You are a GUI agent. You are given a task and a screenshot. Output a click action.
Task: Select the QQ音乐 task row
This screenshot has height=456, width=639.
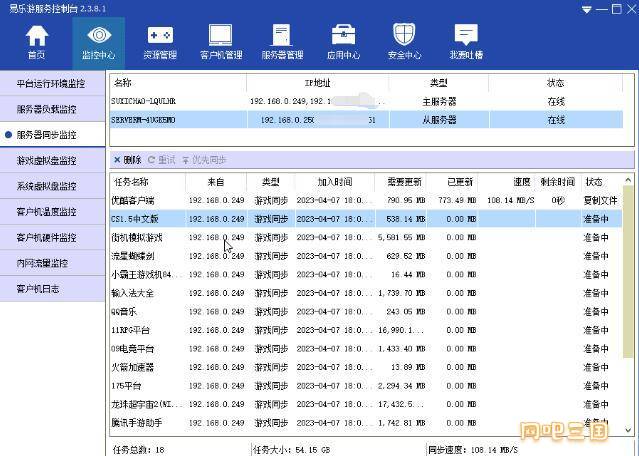366,312
